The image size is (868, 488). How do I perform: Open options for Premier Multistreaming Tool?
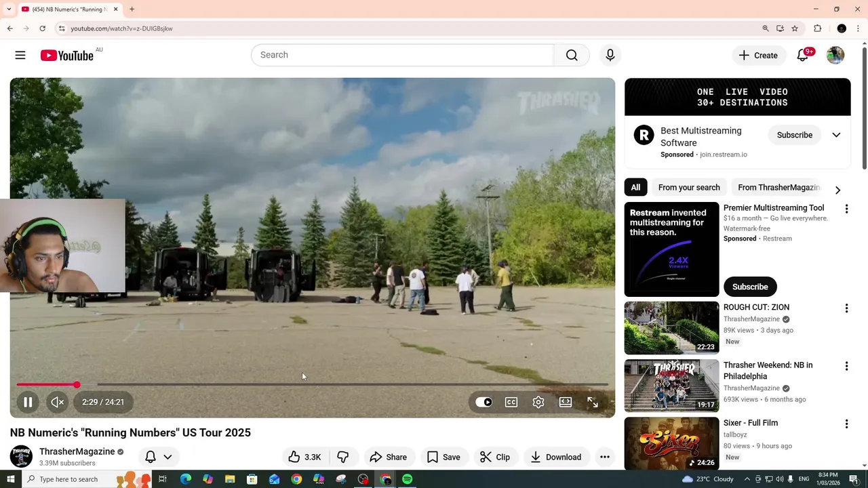coord(846,209)
